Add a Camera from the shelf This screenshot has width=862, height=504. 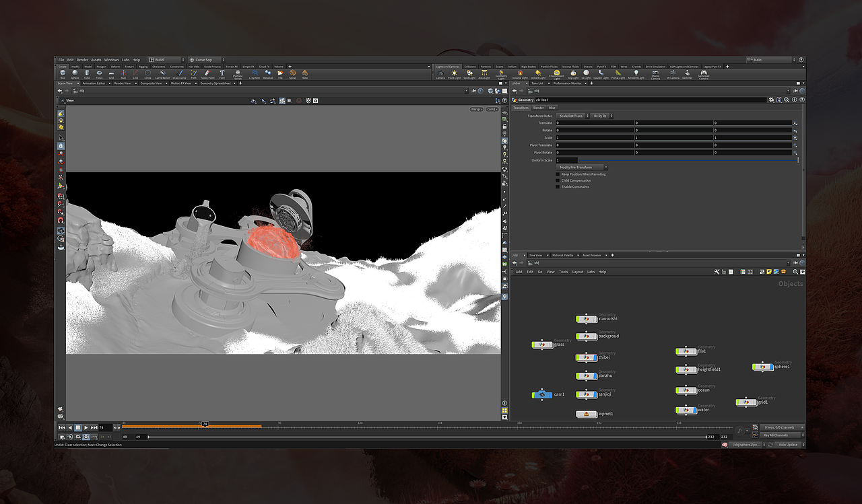coord(440,74)
